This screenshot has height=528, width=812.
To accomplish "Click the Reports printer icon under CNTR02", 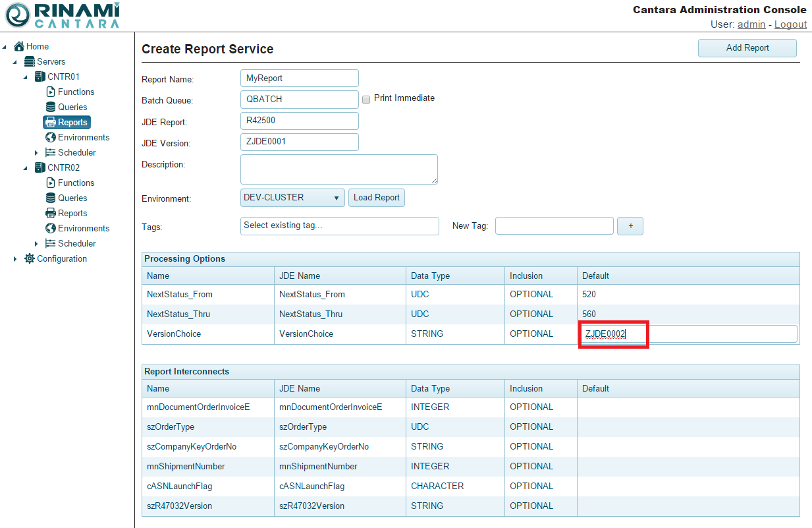I will [51, 213].
